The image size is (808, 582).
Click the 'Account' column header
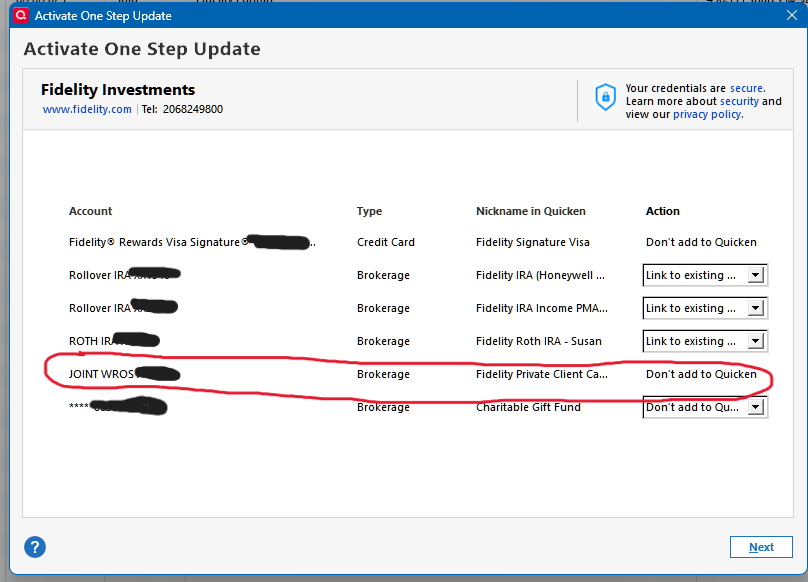pyautogui.click(x=90, y=211)
